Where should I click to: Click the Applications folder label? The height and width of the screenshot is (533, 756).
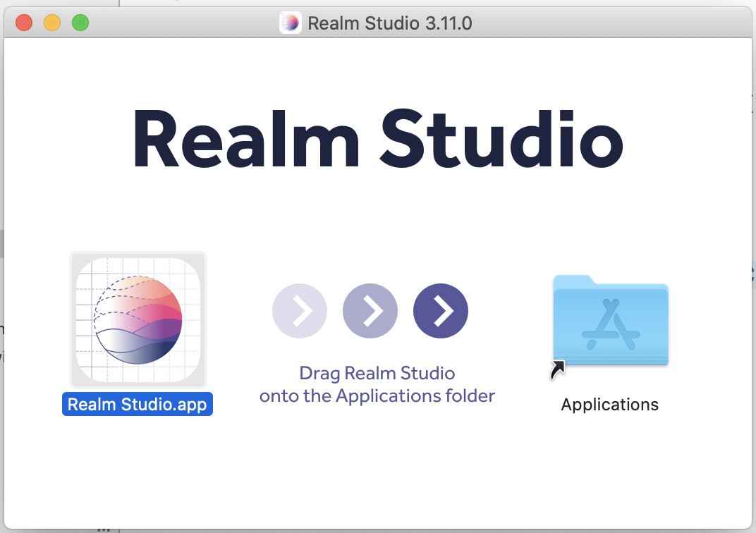609,405
